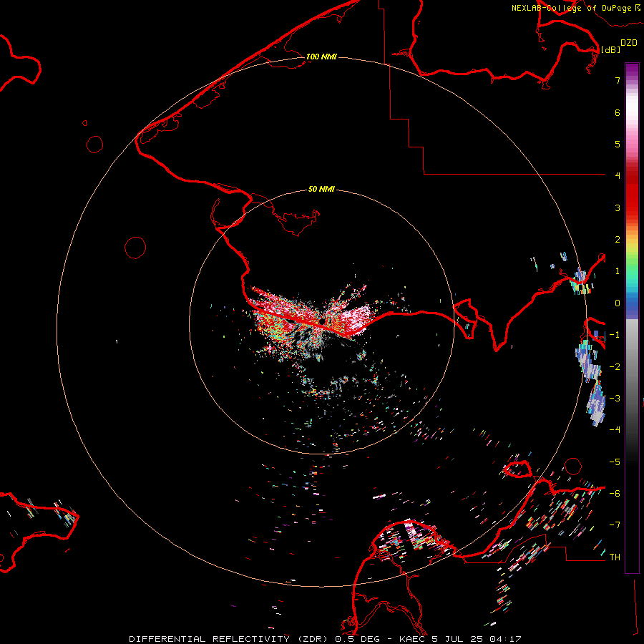
Task: Click the '6' value on the dB scale
Action: tap(618, 113)
